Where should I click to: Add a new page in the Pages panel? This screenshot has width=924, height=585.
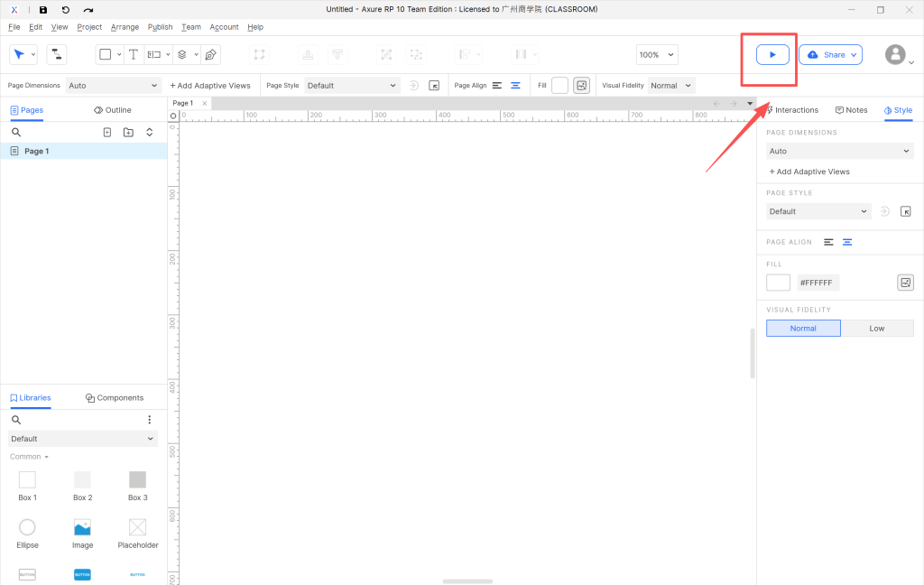[x=107, y=132]
